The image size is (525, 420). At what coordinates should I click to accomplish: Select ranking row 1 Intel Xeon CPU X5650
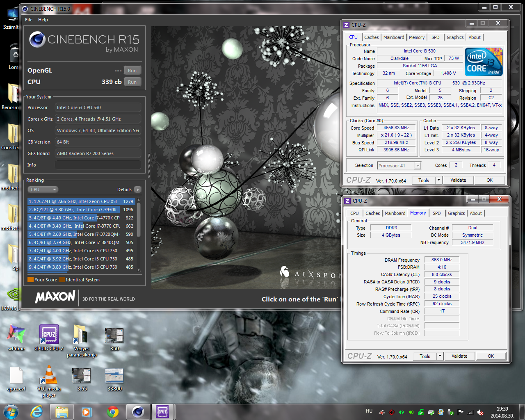tap(81, 201)
